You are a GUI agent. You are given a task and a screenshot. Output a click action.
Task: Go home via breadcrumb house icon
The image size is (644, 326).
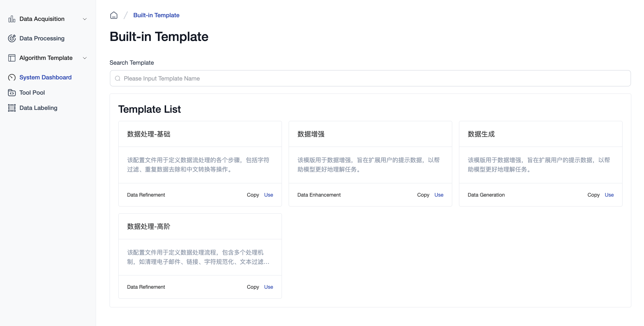(114, 15)
